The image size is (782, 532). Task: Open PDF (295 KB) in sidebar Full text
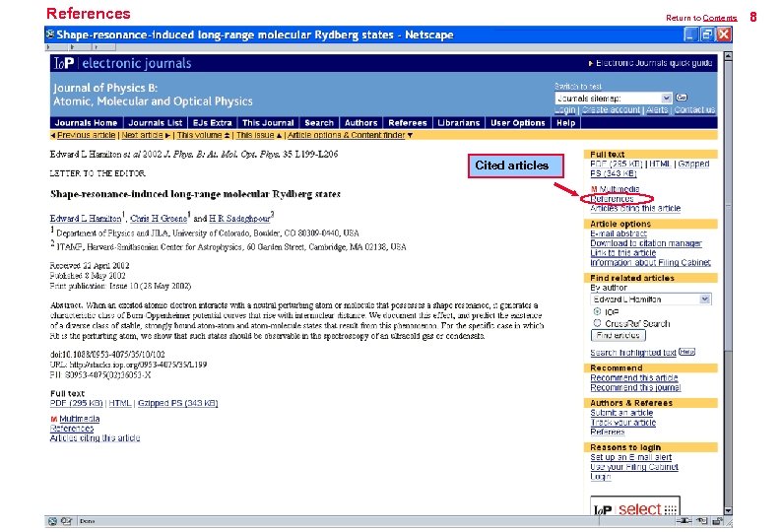[x=617, y=164]
